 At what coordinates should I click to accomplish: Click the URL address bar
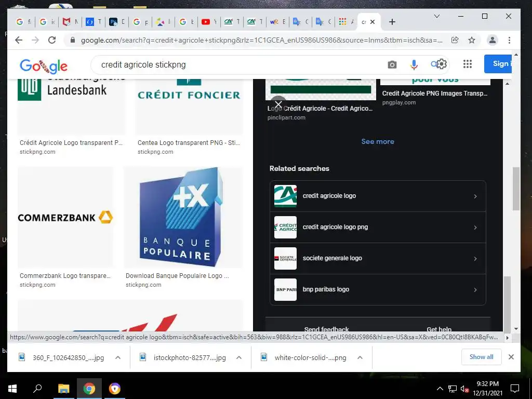(261, 40)
